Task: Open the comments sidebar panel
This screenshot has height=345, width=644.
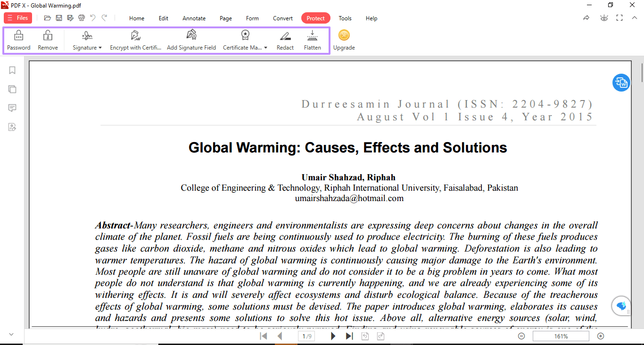Action: (12, 108)
